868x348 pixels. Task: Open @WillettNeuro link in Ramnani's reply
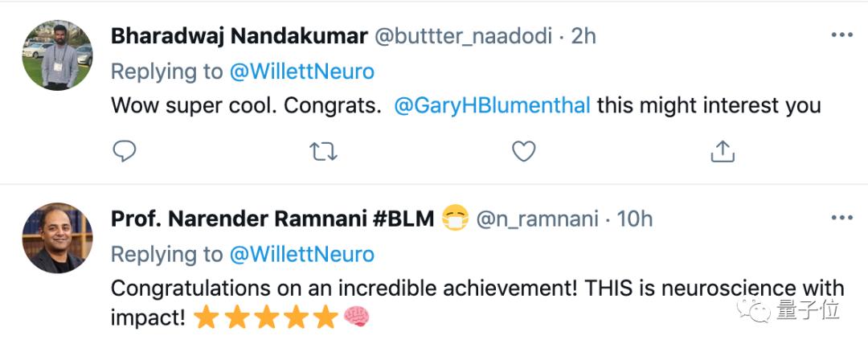301,254
